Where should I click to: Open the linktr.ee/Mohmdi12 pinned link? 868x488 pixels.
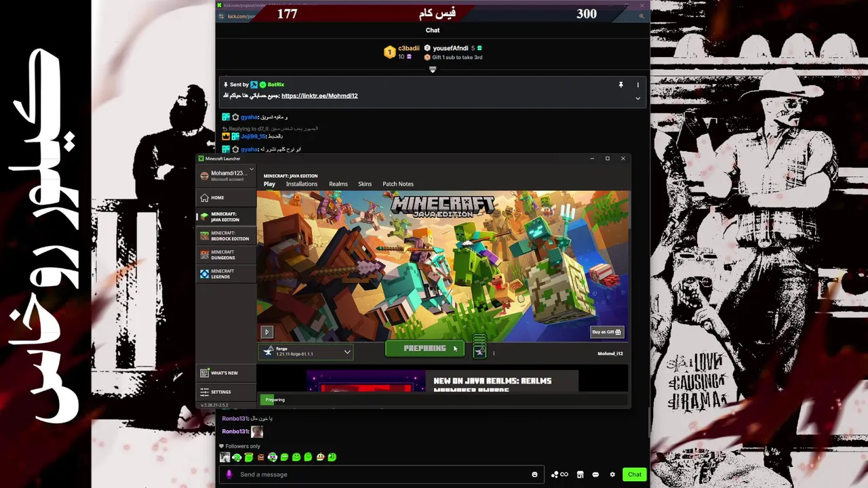tap(319, 96)
